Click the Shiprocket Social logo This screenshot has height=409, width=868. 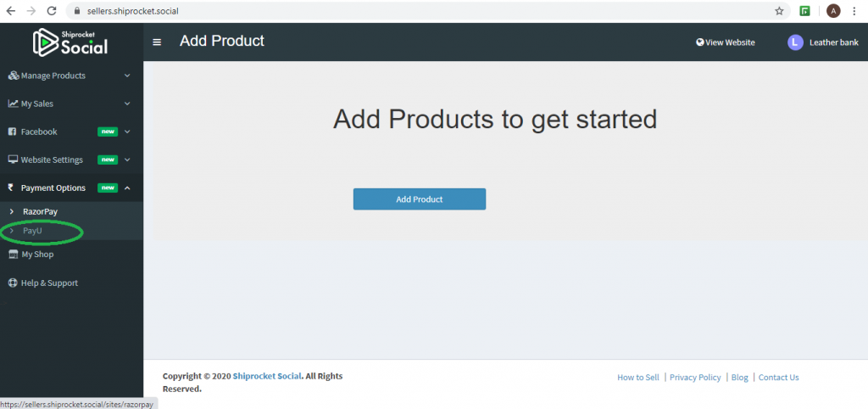(70, 42)
